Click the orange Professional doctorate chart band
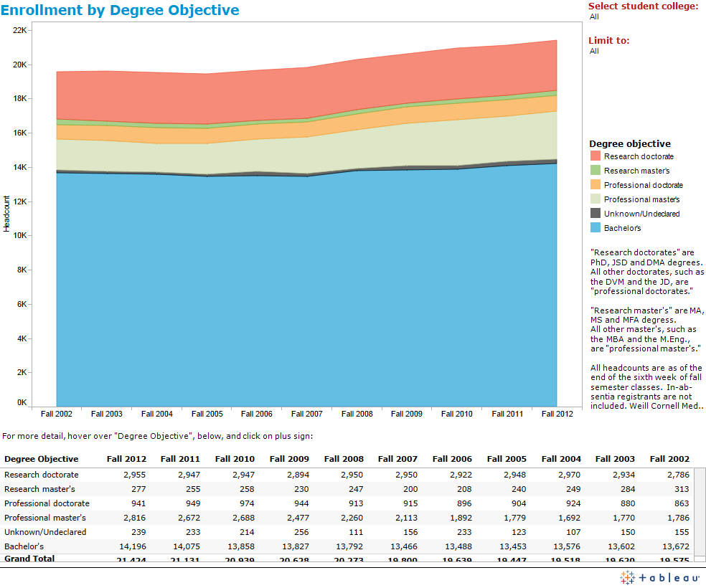 (306, 130)
